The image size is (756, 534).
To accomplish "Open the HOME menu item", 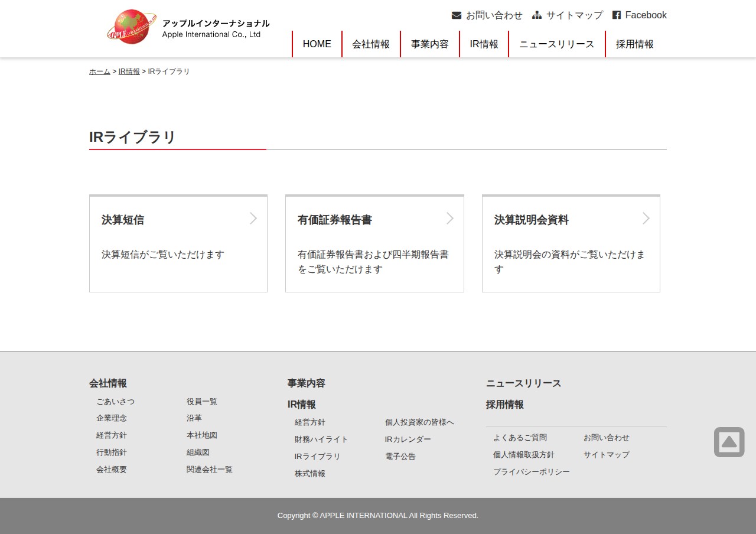I will coord(317,44).
